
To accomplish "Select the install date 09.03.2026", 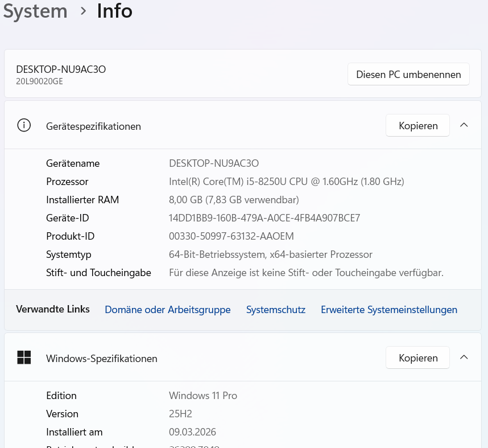I will 192,432.
